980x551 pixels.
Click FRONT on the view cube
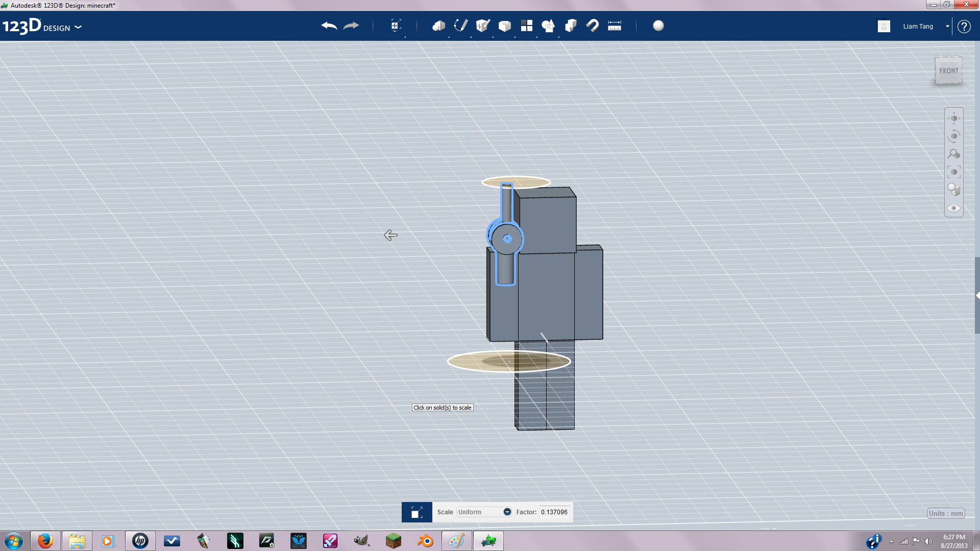[948, 71]
